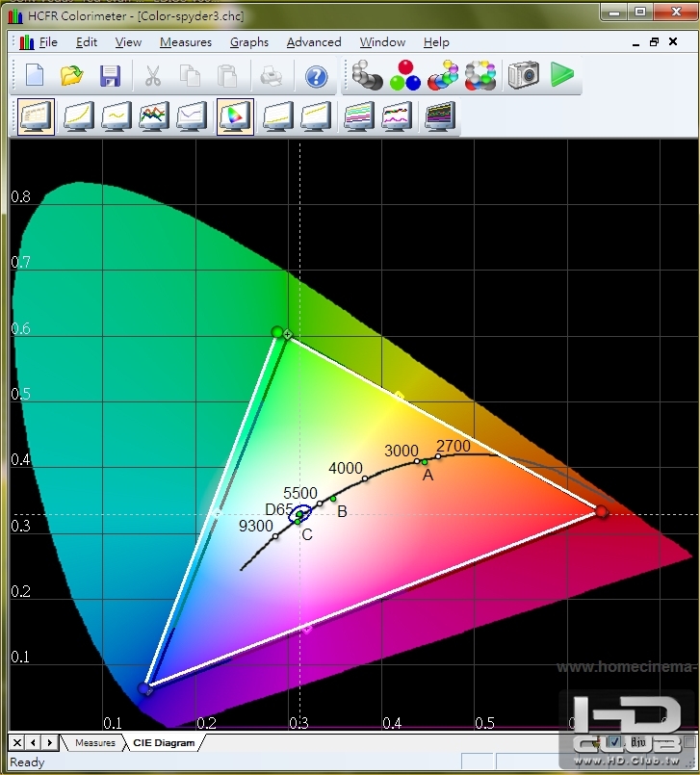The height and width of the screenshot is (775, 700).
Task: Click the 5500 color temperature label
Action: click(300, 493)
